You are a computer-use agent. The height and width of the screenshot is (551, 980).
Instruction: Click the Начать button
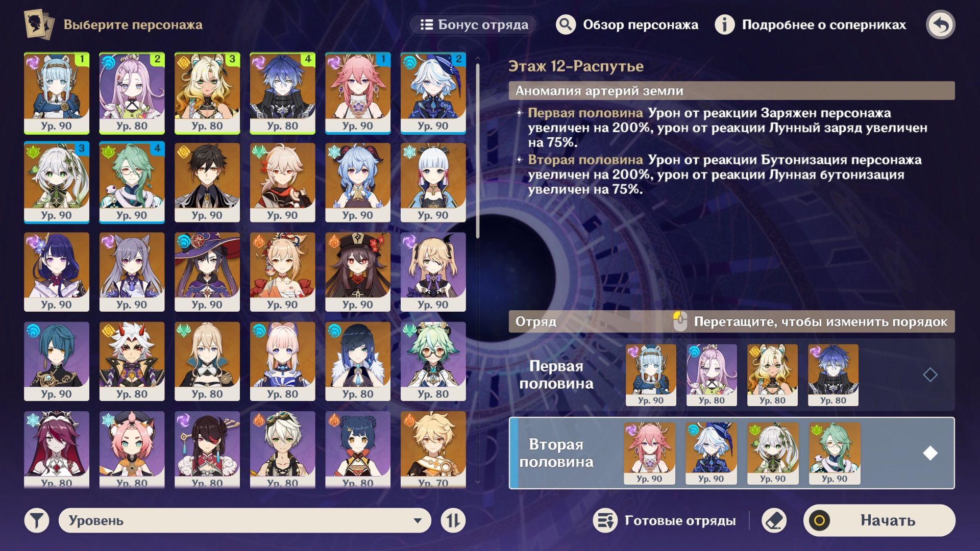tap(879, 520)
